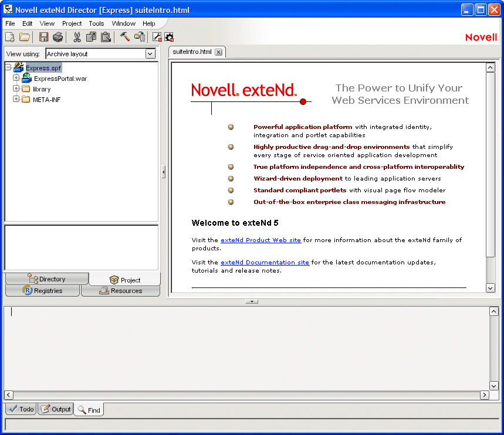Select Express.spf in the tree
The height and width of the screenshot is (435, 504).
[43, 68]
